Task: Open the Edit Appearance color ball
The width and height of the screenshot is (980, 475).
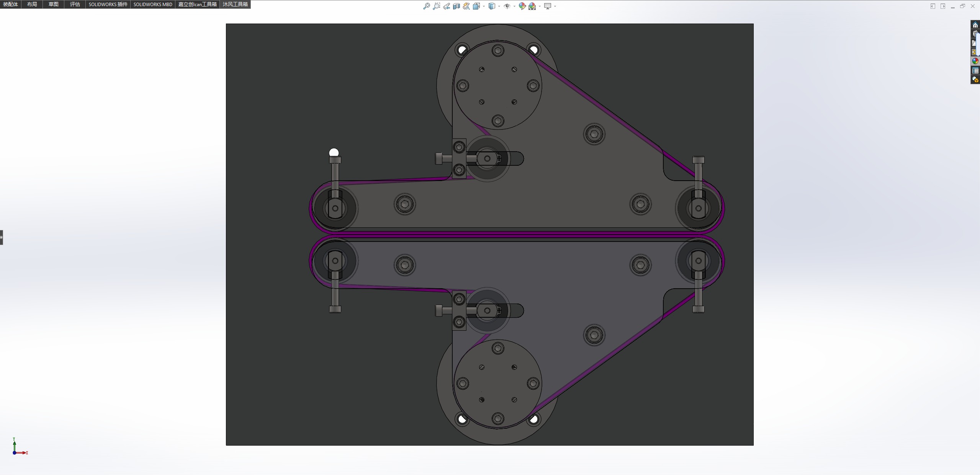Action: pyautogui.click(x=522, y=6)
